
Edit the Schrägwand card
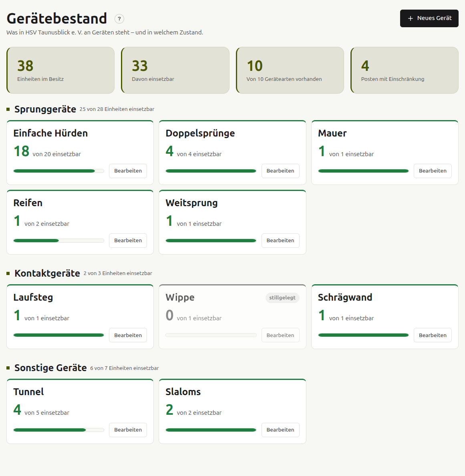click(433, 335)
